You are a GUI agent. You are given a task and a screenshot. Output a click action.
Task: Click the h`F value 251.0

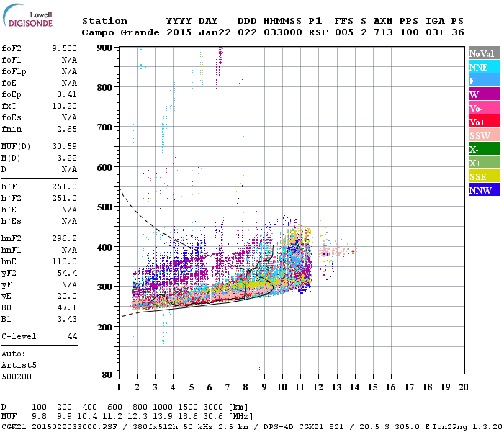[x=64, y=186]
